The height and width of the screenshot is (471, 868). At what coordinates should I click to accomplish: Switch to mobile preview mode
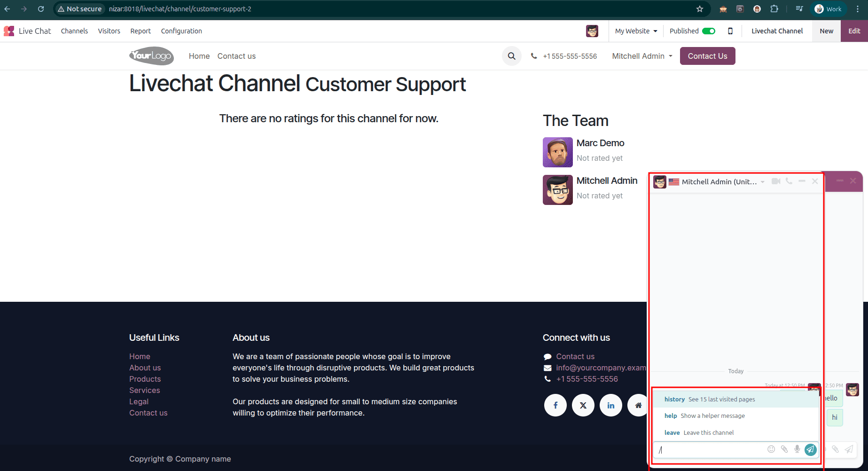click(730, 31)
